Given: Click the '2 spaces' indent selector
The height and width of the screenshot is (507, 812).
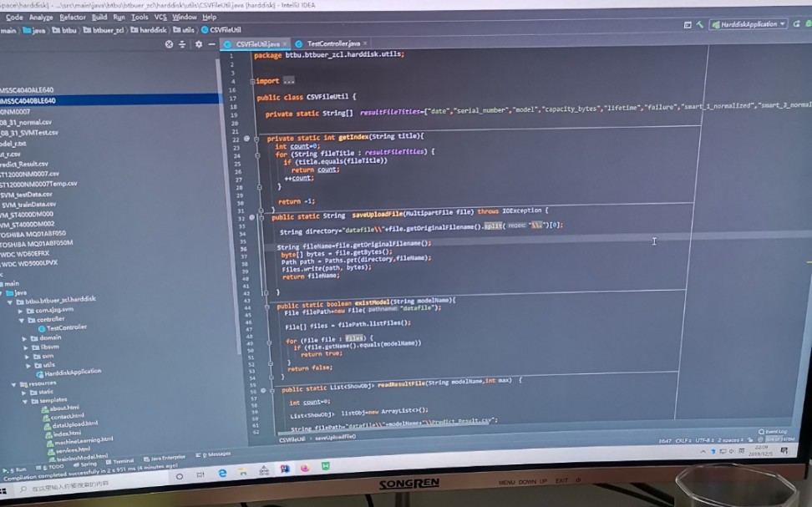Looking at the screenshot, I should click(731, 440).
